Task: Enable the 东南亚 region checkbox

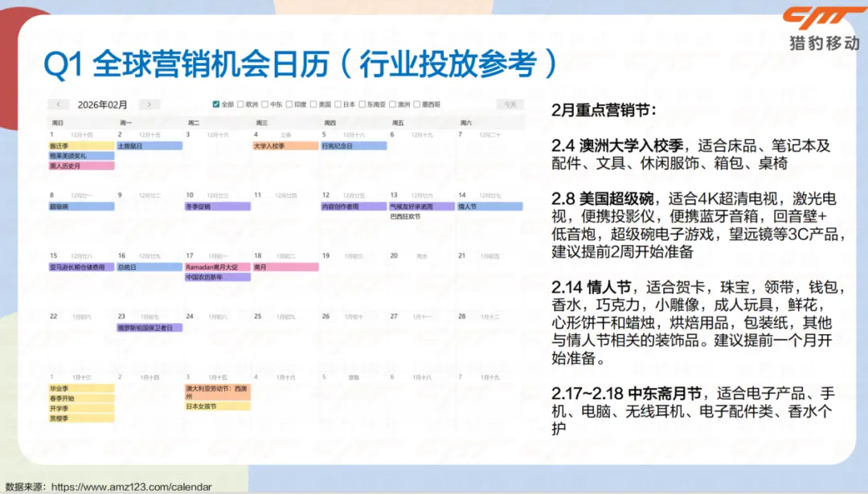Action: pos(362,104)
